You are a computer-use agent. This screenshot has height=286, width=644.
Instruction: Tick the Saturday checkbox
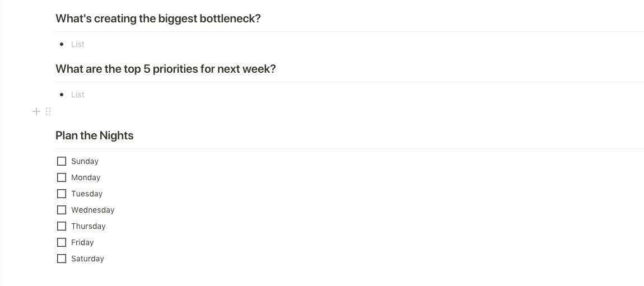(62, 259)
